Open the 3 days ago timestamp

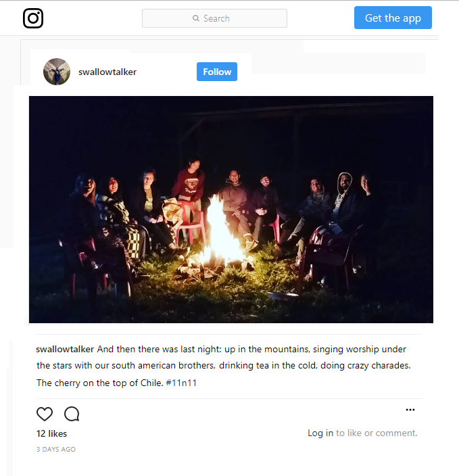point(56,449)
